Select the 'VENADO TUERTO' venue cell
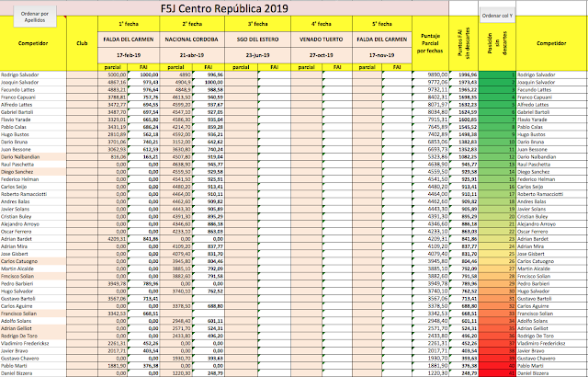588x377 pixels. click(x=322, y=40)
